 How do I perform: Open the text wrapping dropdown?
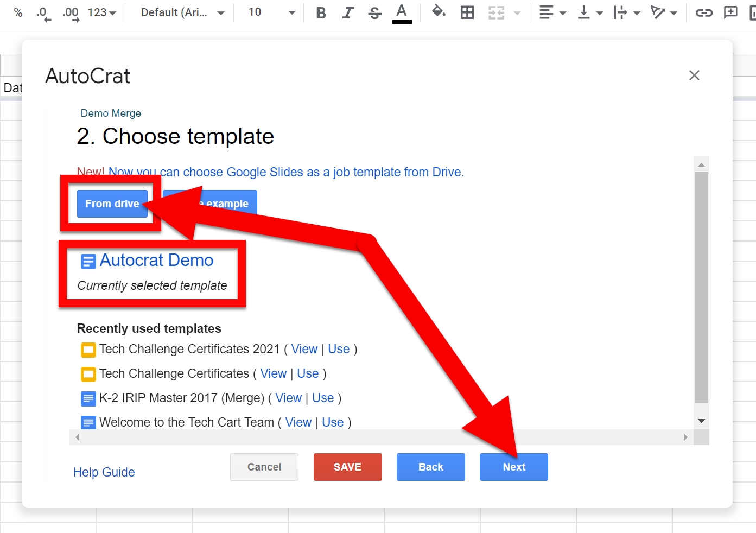627,12
